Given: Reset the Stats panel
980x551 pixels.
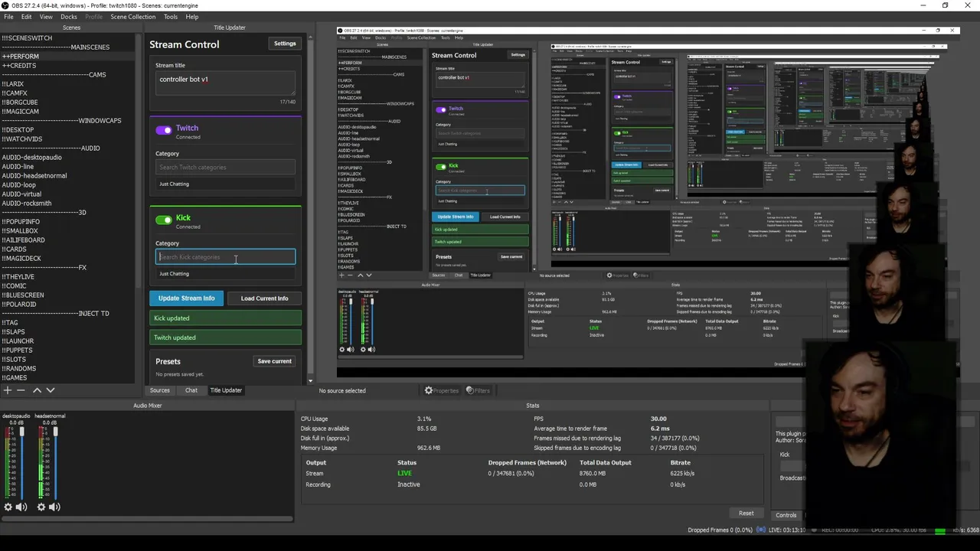Looking at the screenshot, I should 746,514.
